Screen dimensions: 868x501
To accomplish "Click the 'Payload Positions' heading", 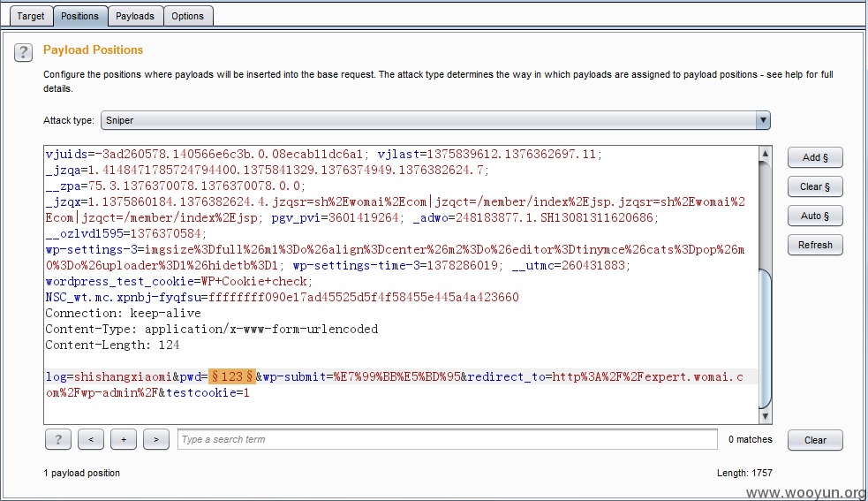I will [x=93, y=49].
